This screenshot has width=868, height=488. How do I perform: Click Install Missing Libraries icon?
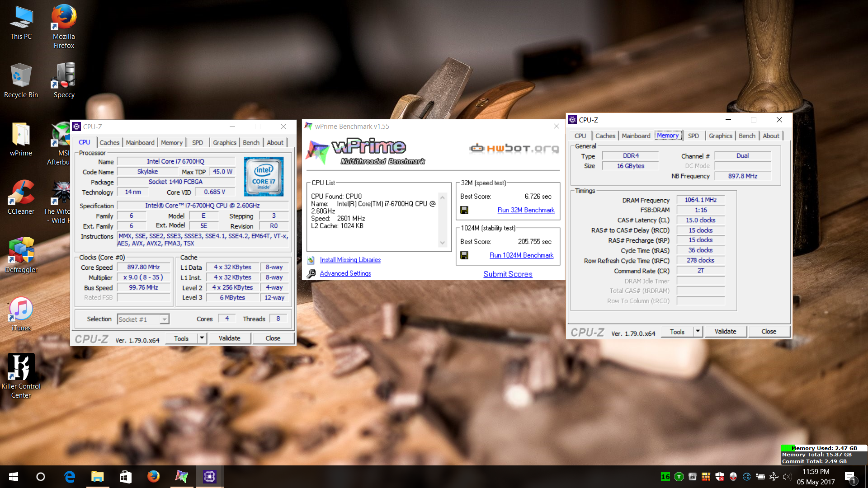click(x=311, y=260)
